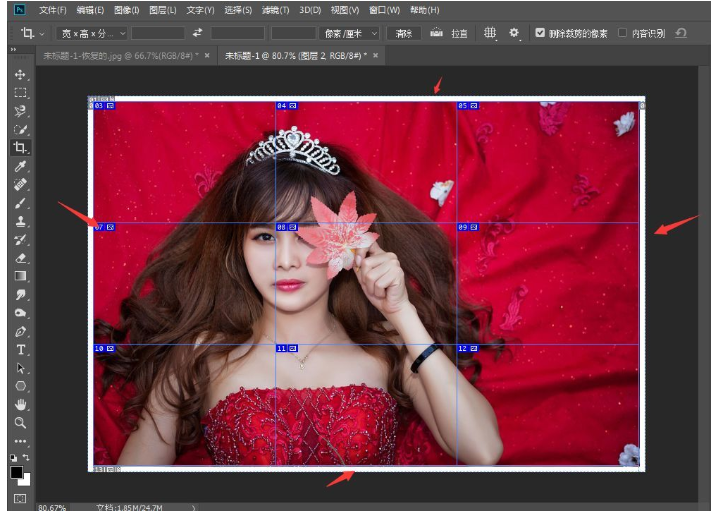This screenshot has width=718, height=517.
Task: Select the Hand tool
Action: pos(20,405)
